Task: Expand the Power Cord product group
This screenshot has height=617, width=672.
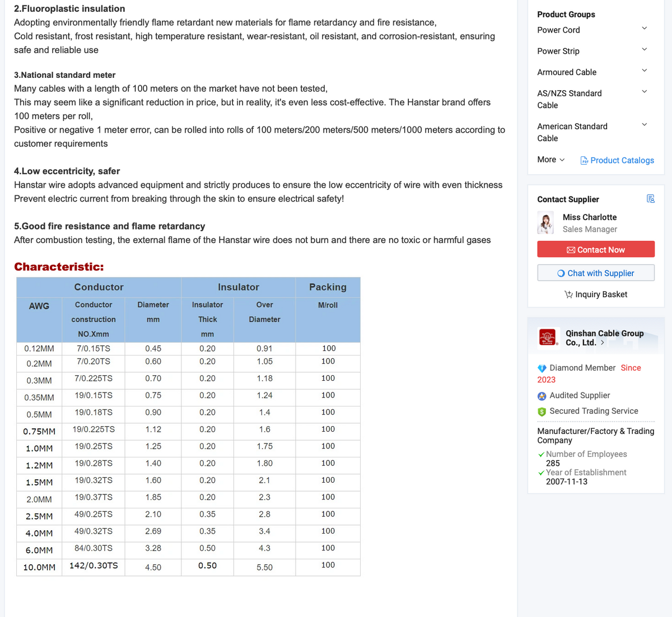Action: point(644,29)
